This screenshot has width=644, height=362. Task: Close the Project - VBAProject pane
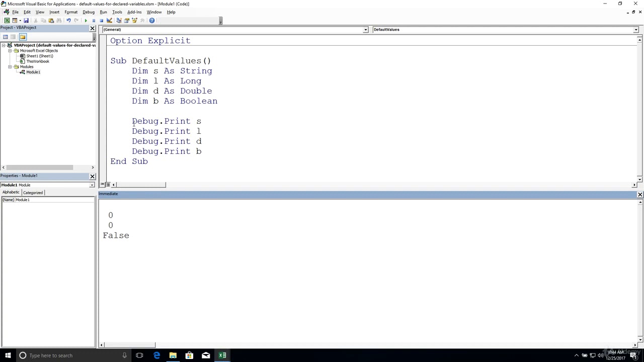tap(93, 28)
